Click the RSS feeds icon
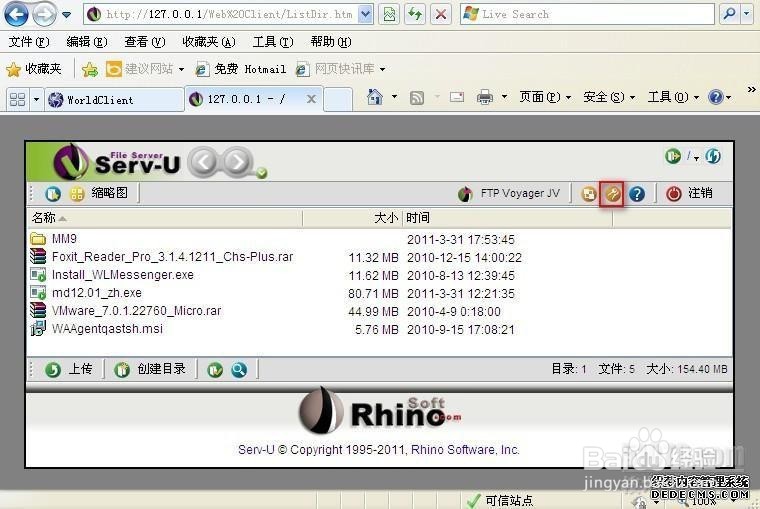The width and height of the screenshot is (760, 509). click(417, 98)
